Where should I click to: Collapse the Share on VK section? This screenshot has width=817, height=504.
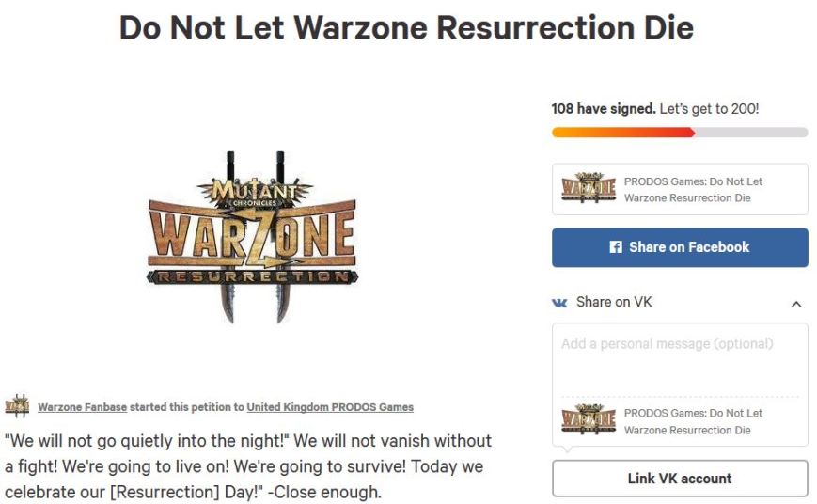point(796,304)
